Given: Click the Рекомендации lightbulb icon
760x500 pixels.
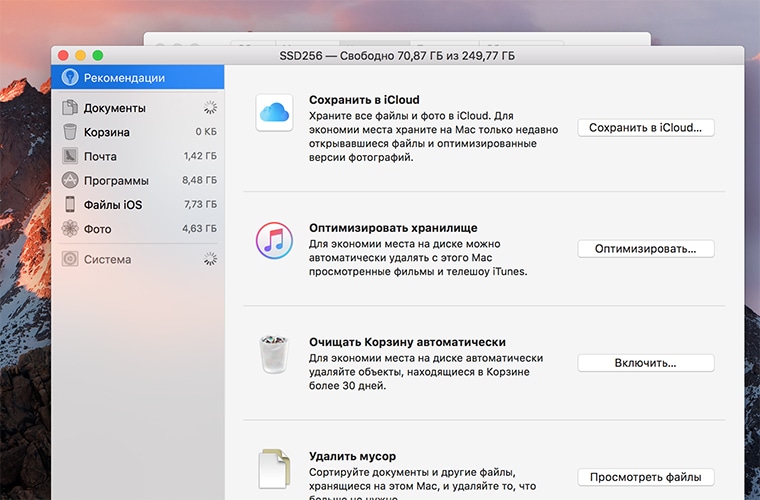Looking at the screenshot, I should pyautogui.click(x=70, y=78).
